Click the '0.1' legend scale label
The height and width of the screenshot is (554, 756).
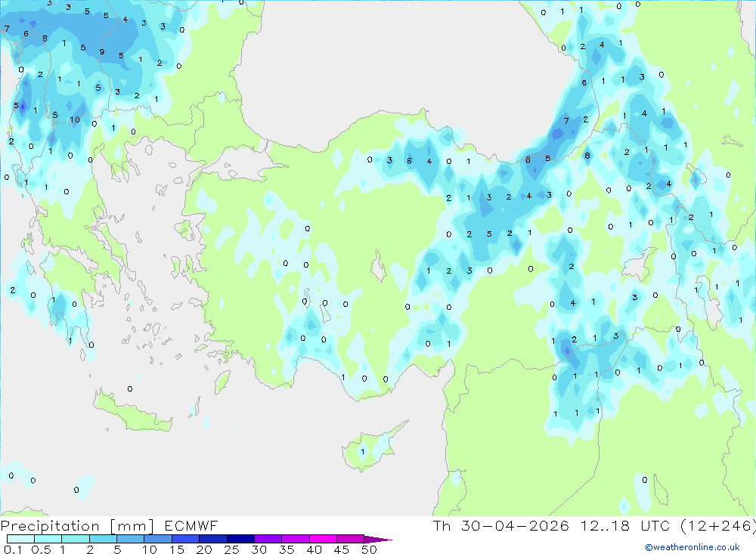click(x=13, y=549)
